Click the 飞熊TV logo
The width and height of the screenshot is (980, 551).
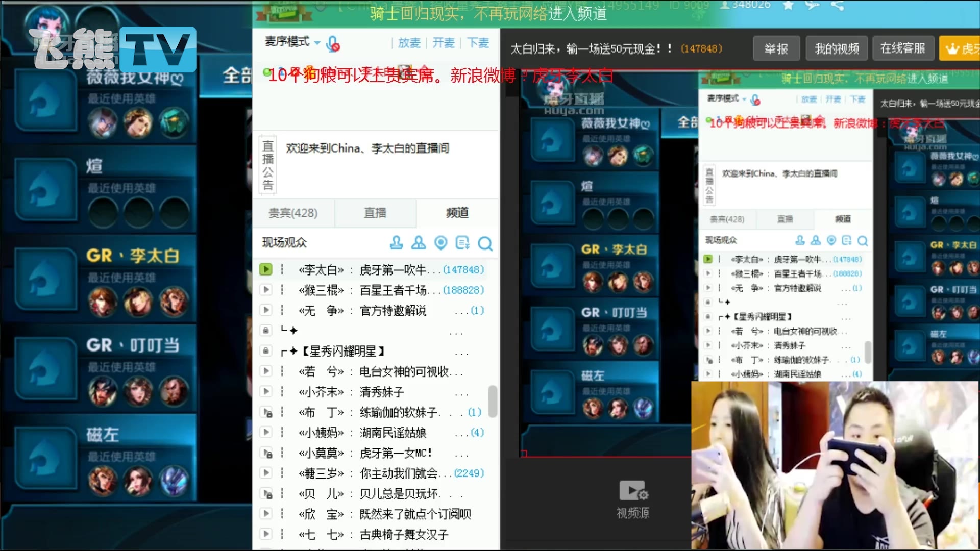[x=113, y=48]
